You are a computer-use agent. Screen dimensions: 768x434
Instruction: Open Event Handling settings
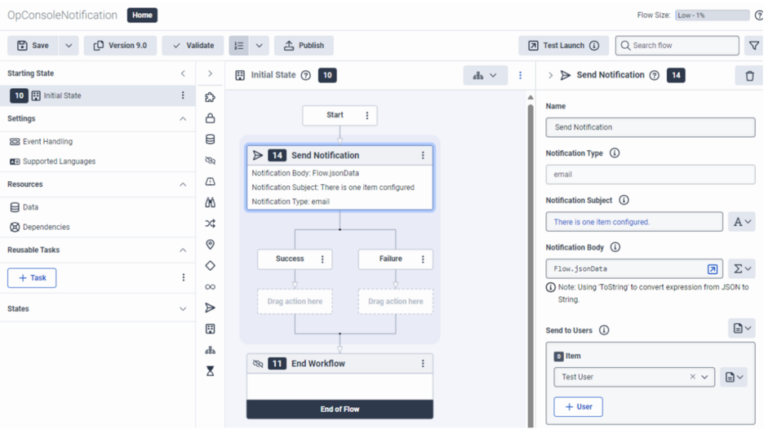tap(47, 142)
